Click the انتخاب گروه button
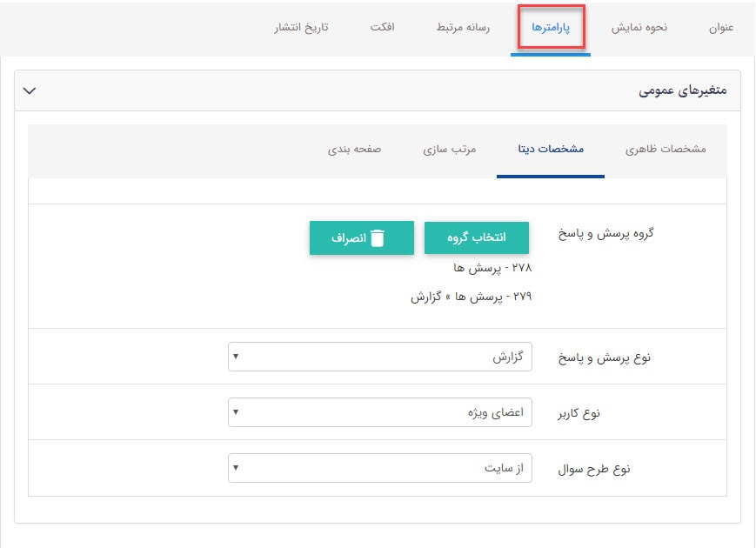 click(x=478, y=237)
